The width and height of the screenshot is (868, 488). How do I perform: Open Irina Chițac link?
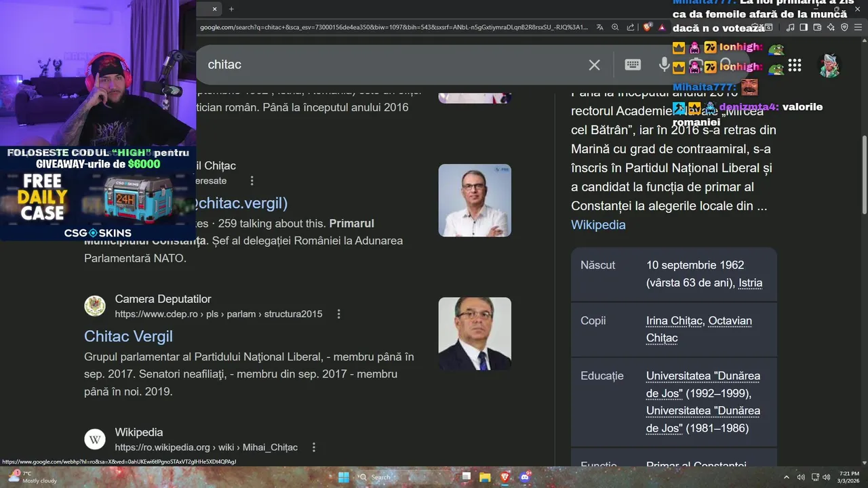[x=675, y=321]
